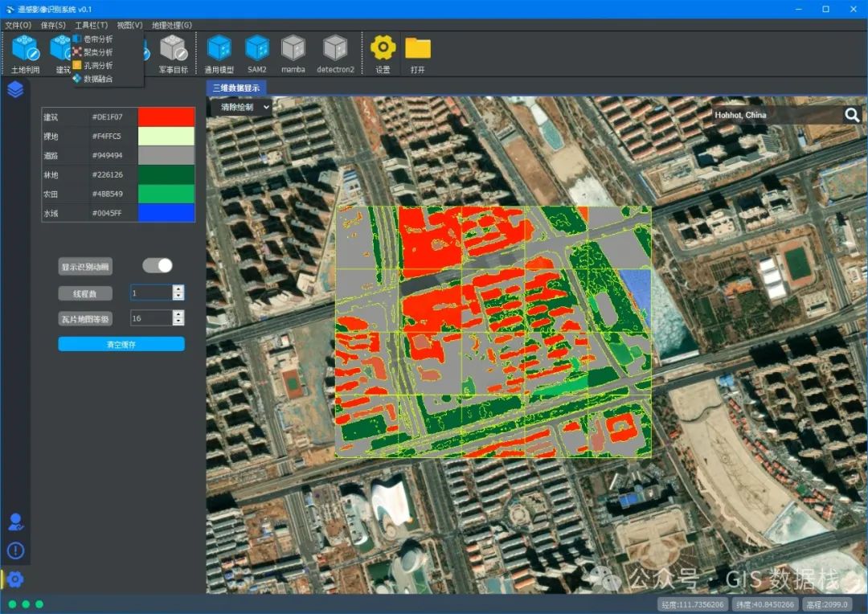Click the 清空缓存 button
Screen dimensions: 868x614
click(121, 345)
